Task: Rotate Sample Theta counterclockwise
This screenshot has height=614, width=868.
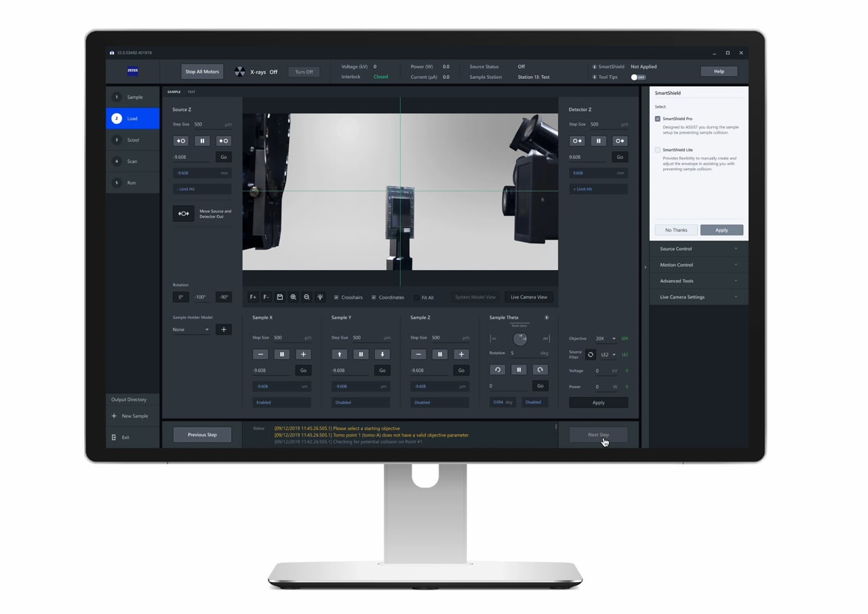Action: (497, 370)
